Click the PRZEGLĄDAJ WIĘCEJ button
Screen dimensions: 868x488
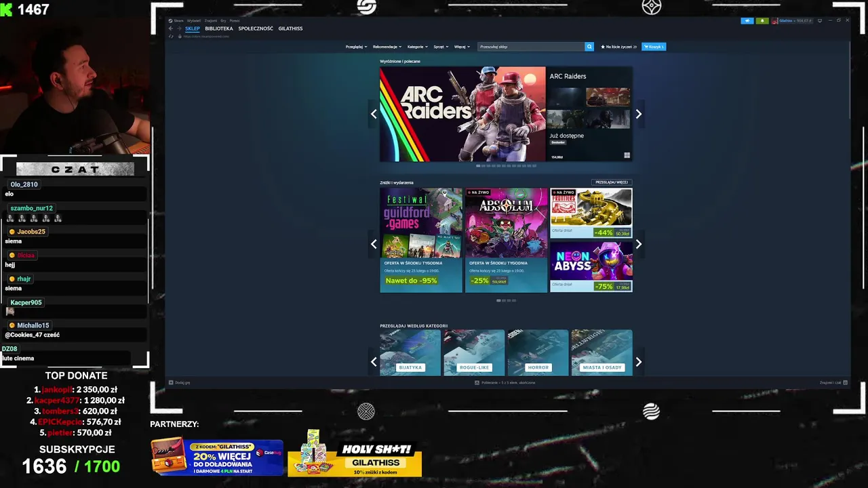(612, 182)
